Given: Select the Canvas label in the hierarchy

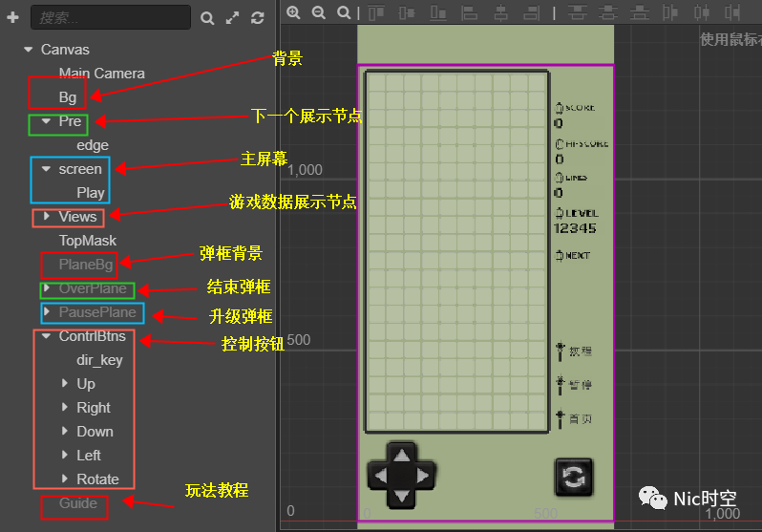Looking at the screenshot, I should click(65, 50).
